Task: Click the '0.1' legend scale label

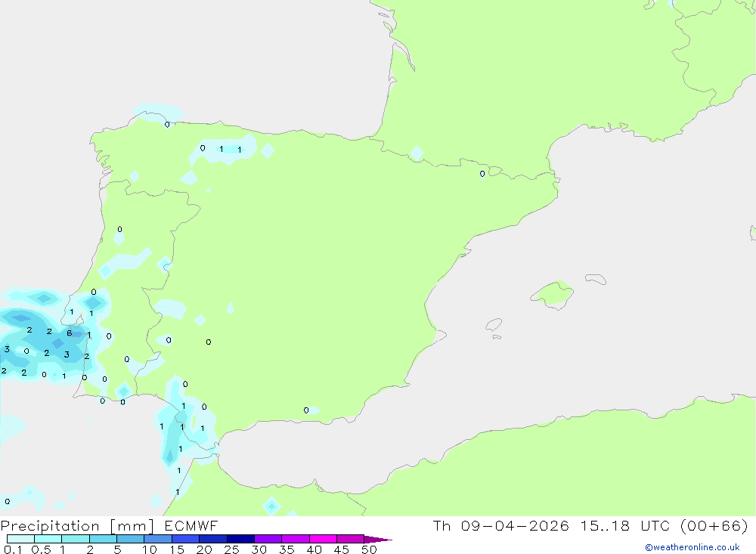Action: coord(12,549)
